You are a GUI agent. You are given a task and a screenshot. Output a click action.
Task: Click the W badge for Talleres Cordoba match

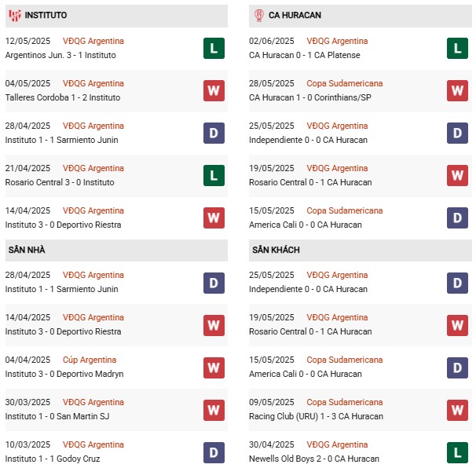(x=214, y=91)
